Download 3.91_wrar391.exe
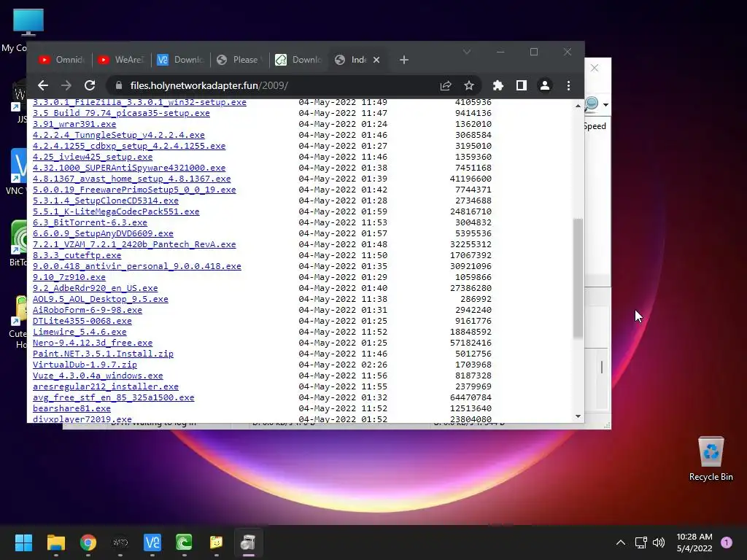This screenshot has height=560, width=747. 74,124
